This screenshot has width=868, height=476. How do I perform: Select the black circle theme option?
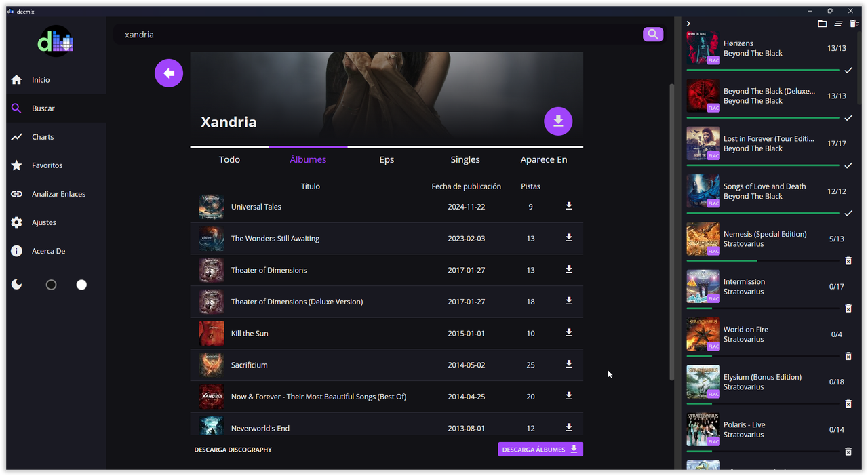pyautogui.click(x=51, y=285)
